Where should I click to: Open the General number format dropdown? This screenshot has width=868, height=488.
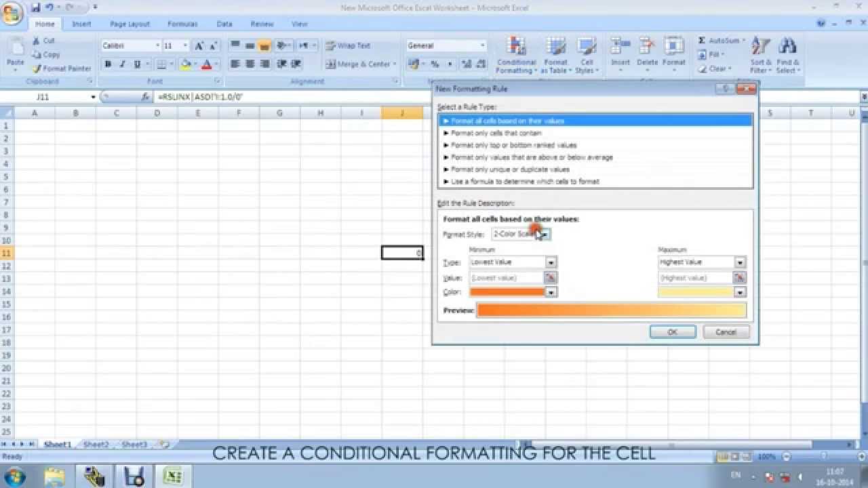click(x=483, y=46)
